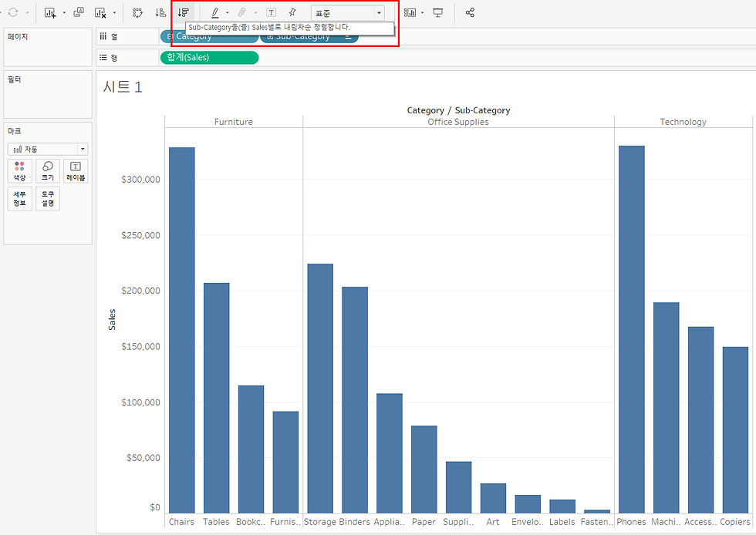Click the 색상 (Color) marks button
The image size is (756, 535).
point(19,171)
